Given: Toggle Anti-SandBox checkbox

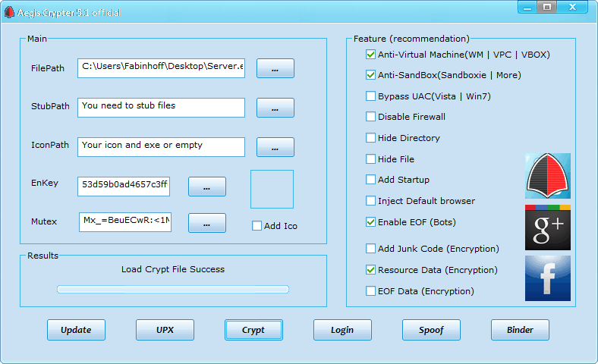Looking at the screenshot, I should coord(370,75).
